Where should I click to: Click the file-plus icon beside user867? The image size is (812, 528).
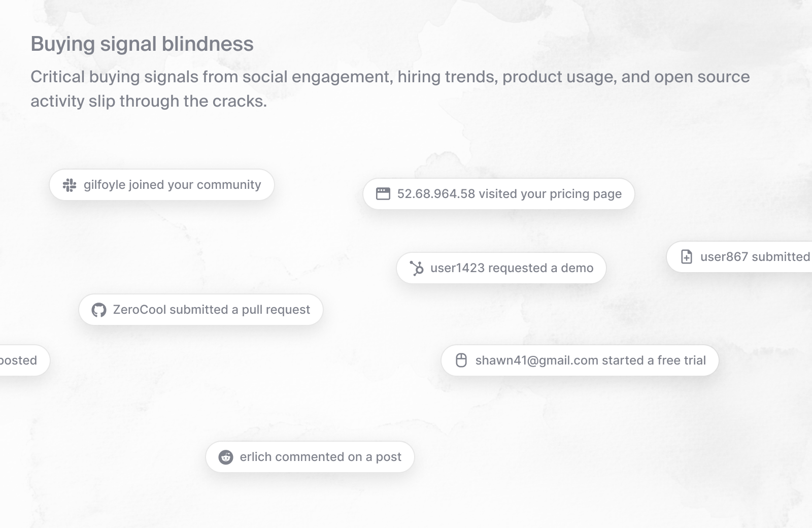(687, 257)
